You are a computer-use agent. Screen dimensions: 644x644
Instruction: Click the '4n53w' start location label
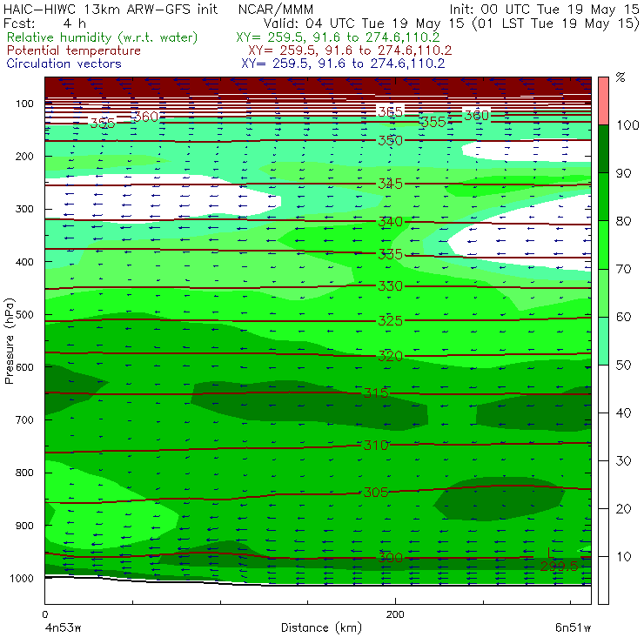(x=63, y=628)
